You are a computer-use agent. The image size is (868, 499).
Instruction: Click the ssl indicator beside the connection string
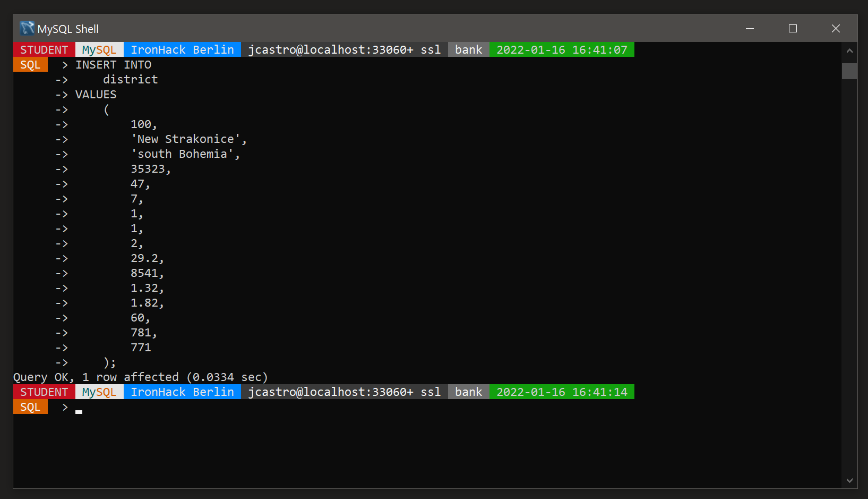pos(431,49)
